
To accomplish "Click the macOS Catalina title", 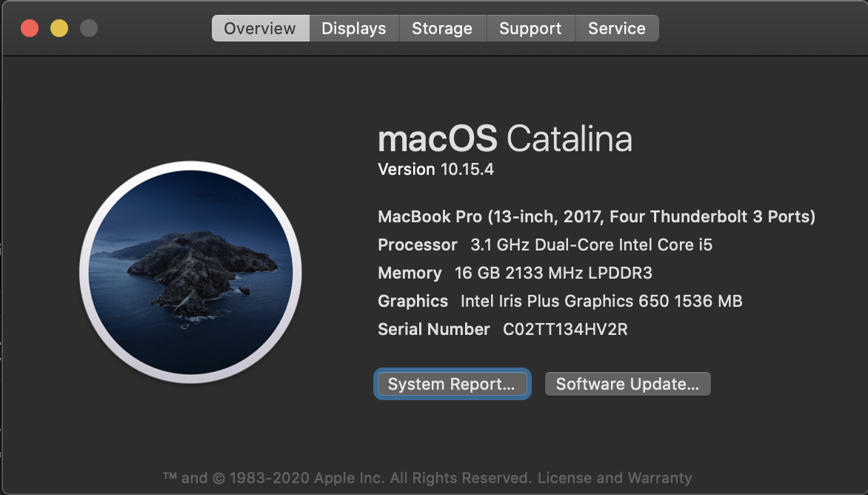I will coord(505,139).
